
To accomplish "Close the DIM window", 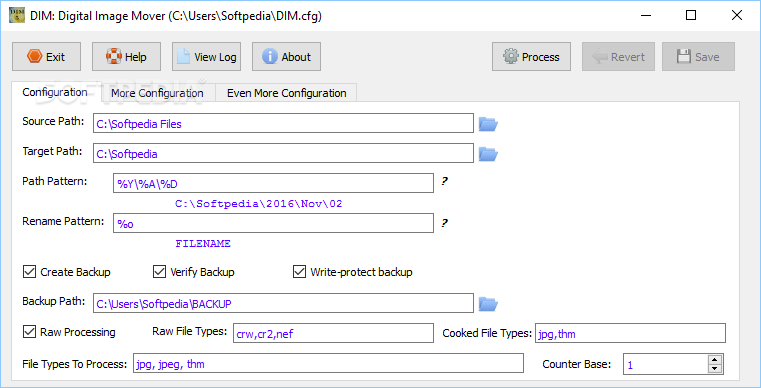I will coord(736,16).
